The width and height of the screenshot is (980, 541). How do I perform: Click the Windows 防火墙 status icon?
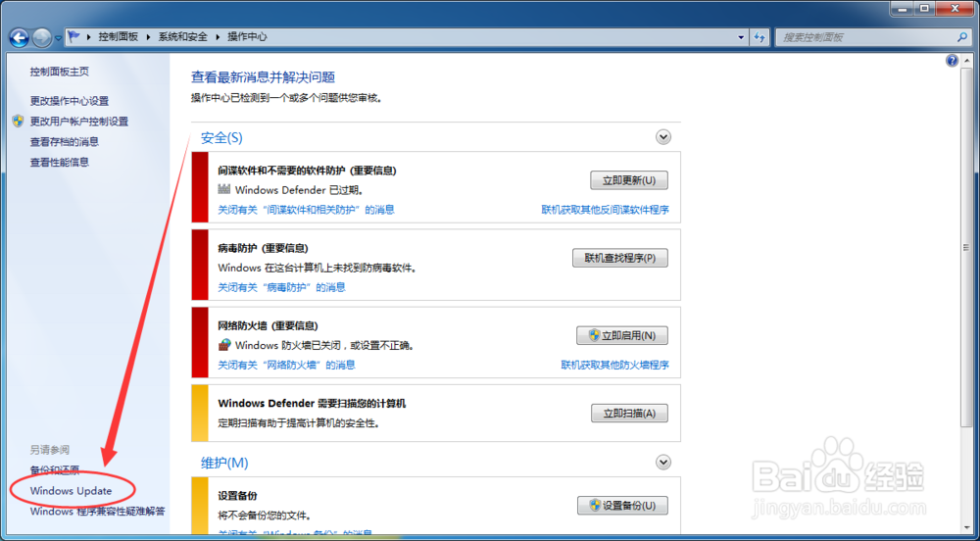pos(224,345)
